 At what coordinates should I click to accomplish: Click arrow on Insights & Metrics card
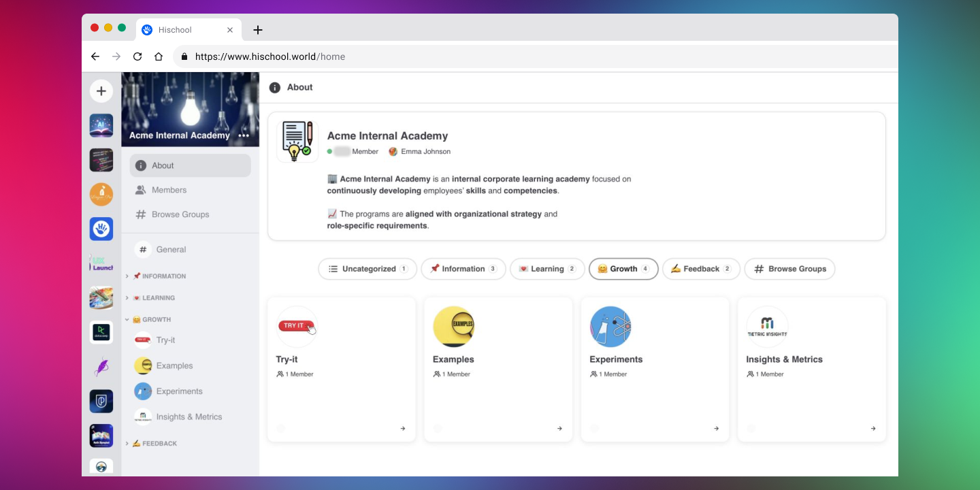pos(873,429)
